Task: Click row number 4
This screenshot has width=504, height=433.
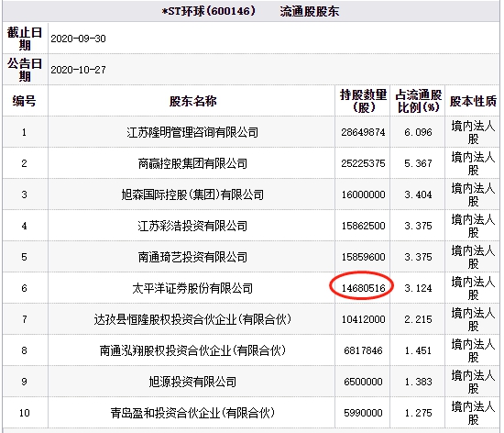Action: (x=24, y=226)
